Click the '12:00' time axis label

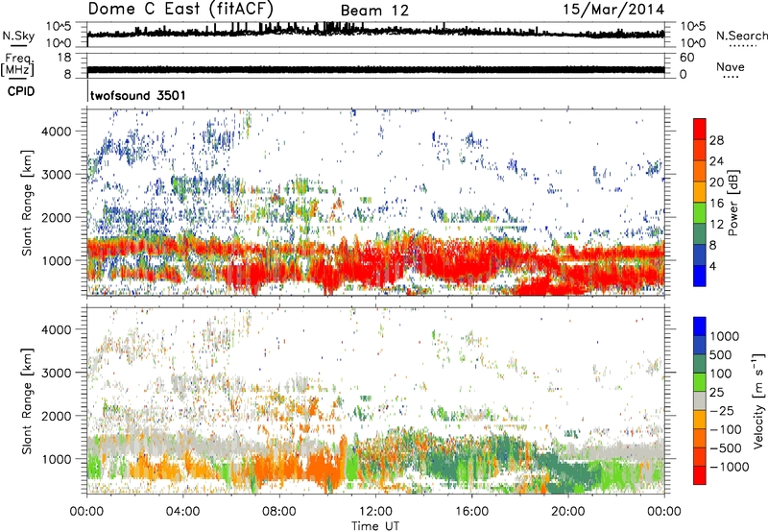coord(375,512)
